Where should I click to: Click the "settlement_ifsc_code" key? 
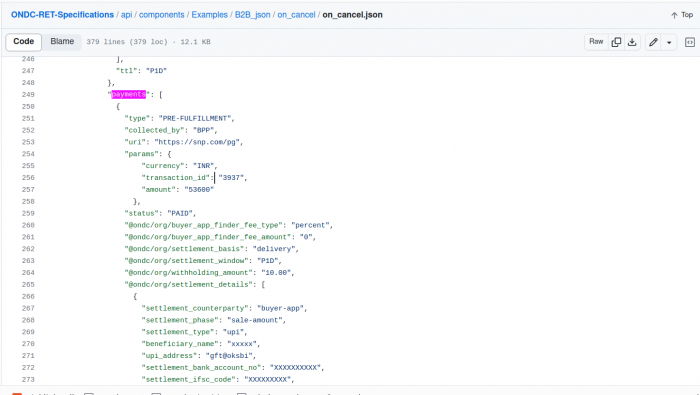tap(189, 379)
